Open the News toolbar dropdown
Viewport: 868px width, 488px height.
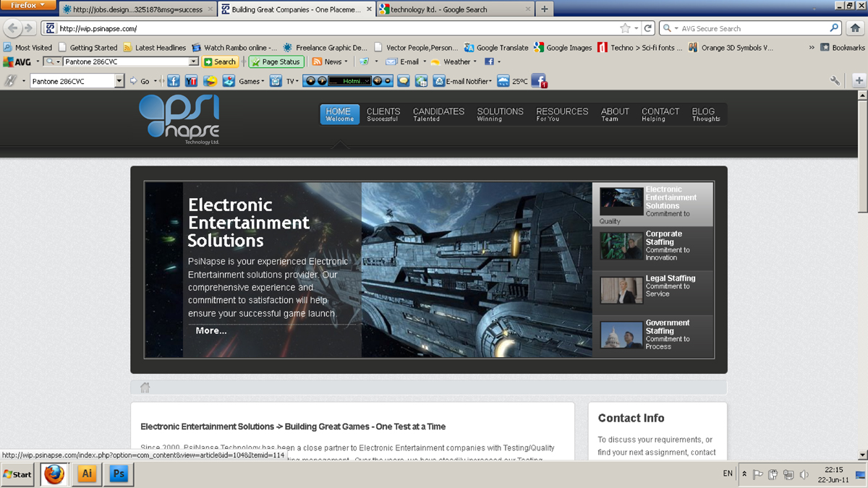click(346, 61)
